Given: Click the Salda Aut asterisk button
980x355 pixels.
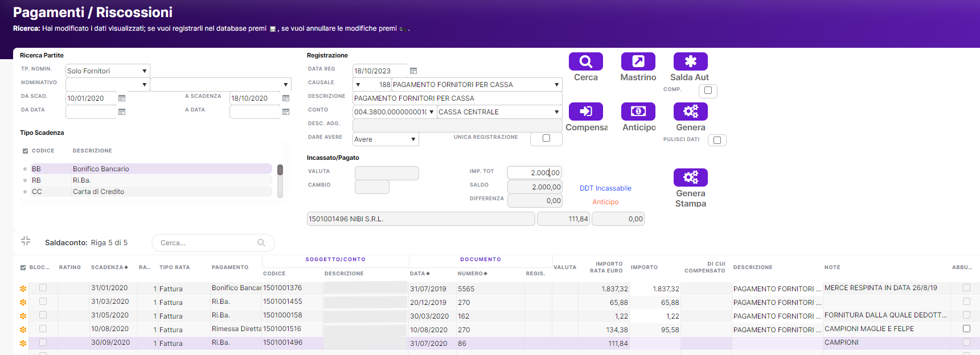Looking at the screenshot, I should pyautogui.click(x=690, y=61).
